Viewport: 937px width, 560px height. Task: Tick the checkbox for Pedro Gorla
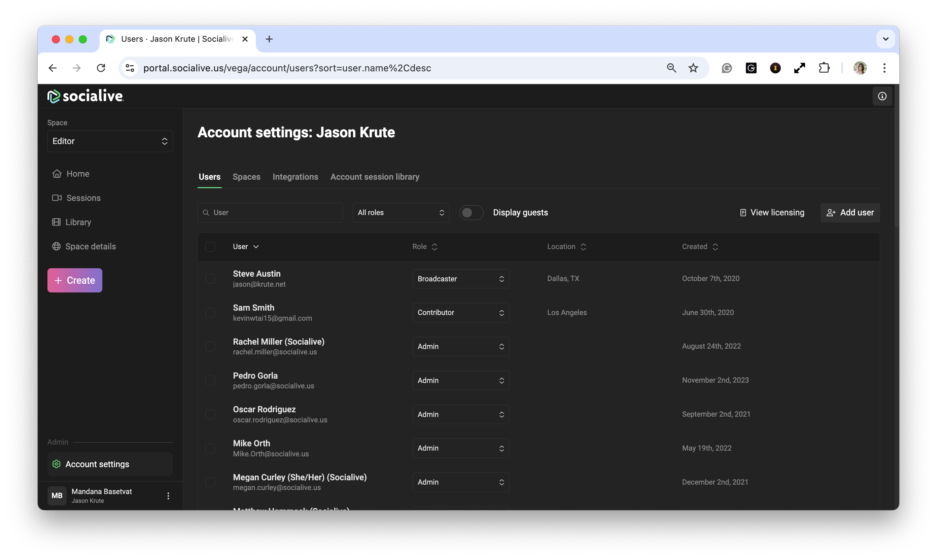[x=210, y=380]
